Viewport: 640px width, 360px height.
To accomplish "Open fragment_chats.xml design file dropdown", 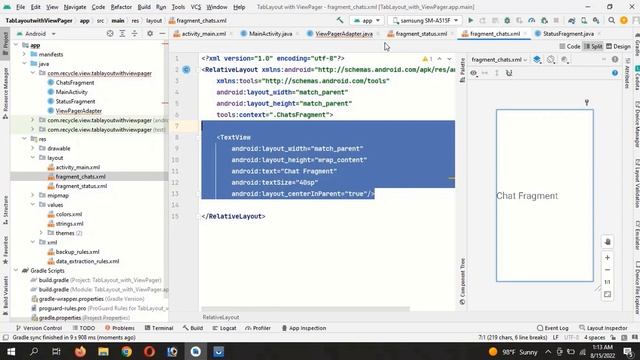I will click(x=499, y=60).
